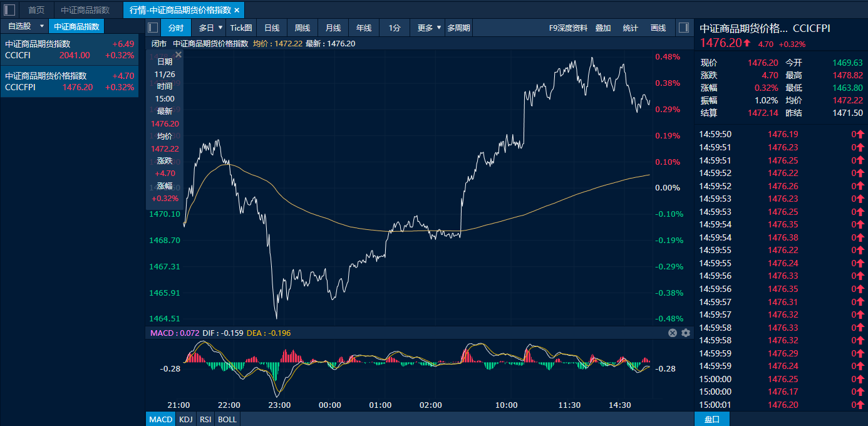This screenshot has width=868, height=426.
Task: Open MACD indicator settings gear
Action: (686, 333)
